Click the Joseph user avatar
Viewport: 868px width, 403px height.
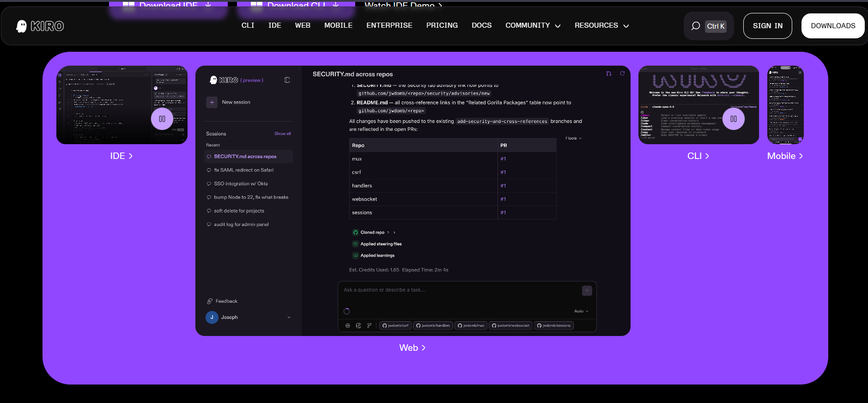212,318
